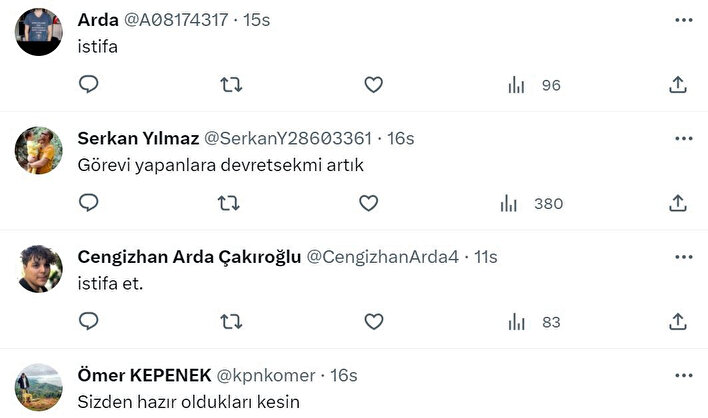The height and width of the screenshot is (418, 708).
Task: Open Arda's profile picture
Action: 39,32
